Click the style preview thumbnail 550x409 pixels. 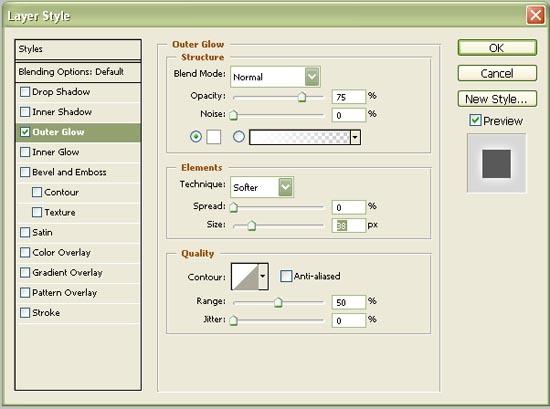[496, 163]
